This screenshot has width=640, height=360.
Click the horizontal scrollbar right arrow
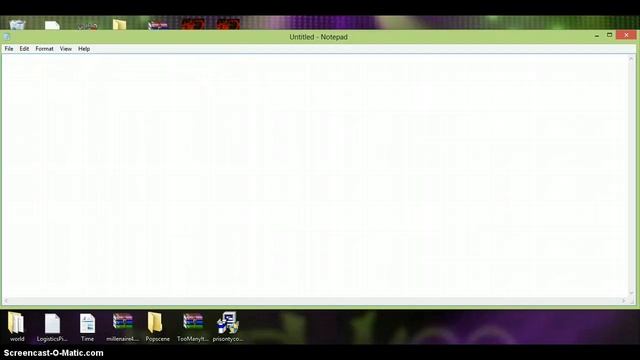tap(624, 300)
